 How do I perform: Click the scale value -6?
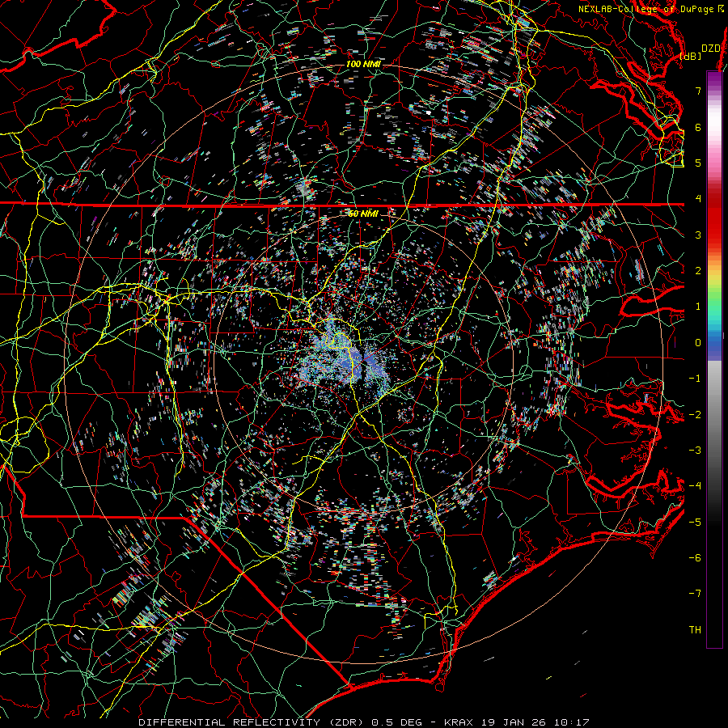point(695,558)
